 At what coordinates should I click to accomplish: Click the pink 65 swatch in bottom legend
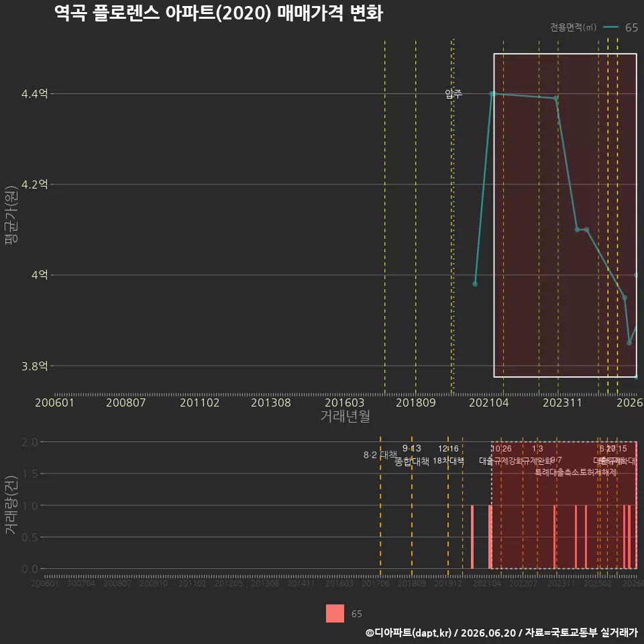[x=335, y=613]
